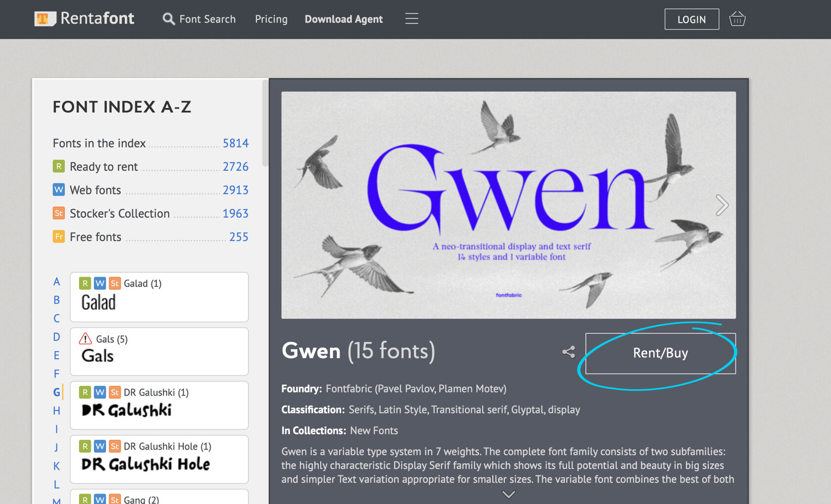Jump to letter H in font index
The height and width of the screenshot is (504, 831).
pos(56,411)
